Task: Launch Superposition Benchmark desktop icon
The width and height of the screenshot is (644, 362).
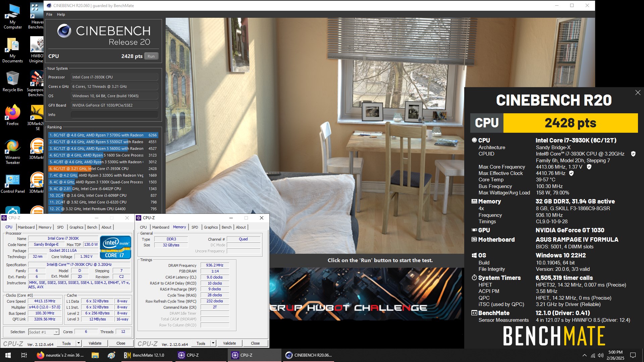Action: point(36,84)
